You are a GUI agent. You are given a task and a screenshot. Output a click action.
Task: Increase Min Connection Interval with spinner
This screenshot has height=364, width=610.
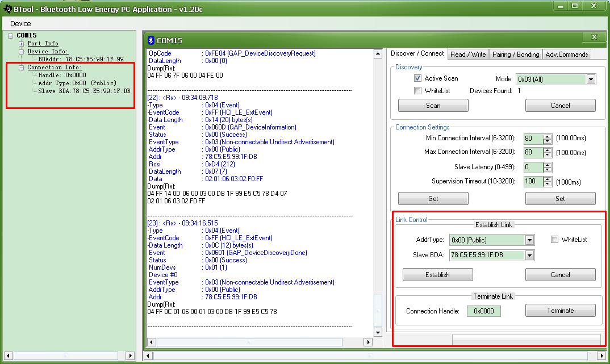[548, 136]
